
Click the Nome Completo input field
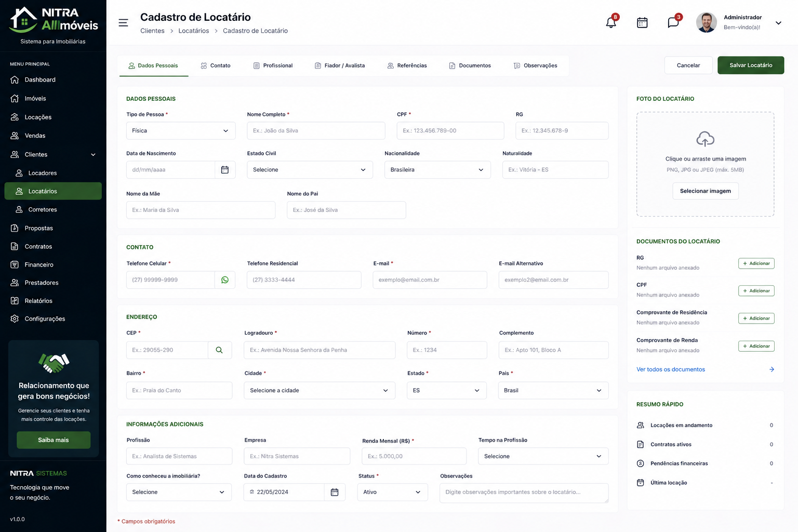(x=316, y=130)
